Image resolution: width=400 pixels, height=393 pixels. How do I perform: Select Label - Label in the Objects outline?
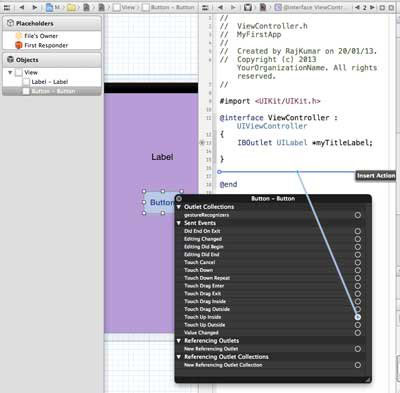(x=46, y=82)
